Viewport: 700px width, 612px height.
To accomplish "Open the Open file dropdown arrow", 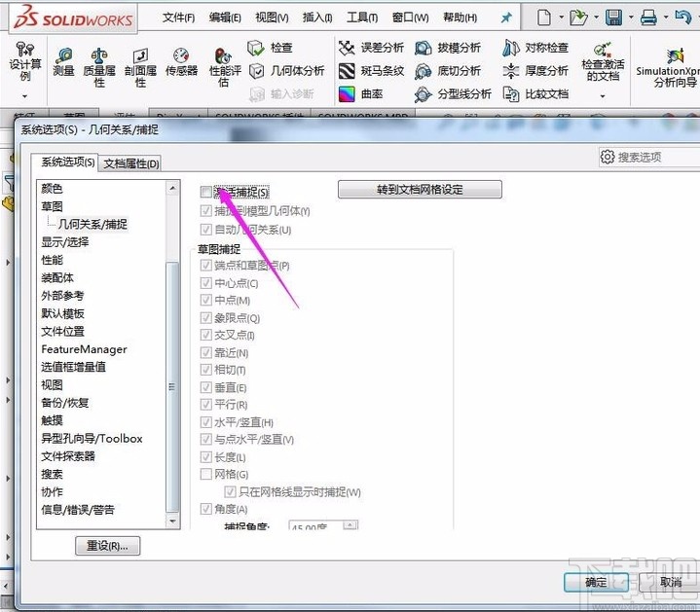I will [x=596, y=18].
